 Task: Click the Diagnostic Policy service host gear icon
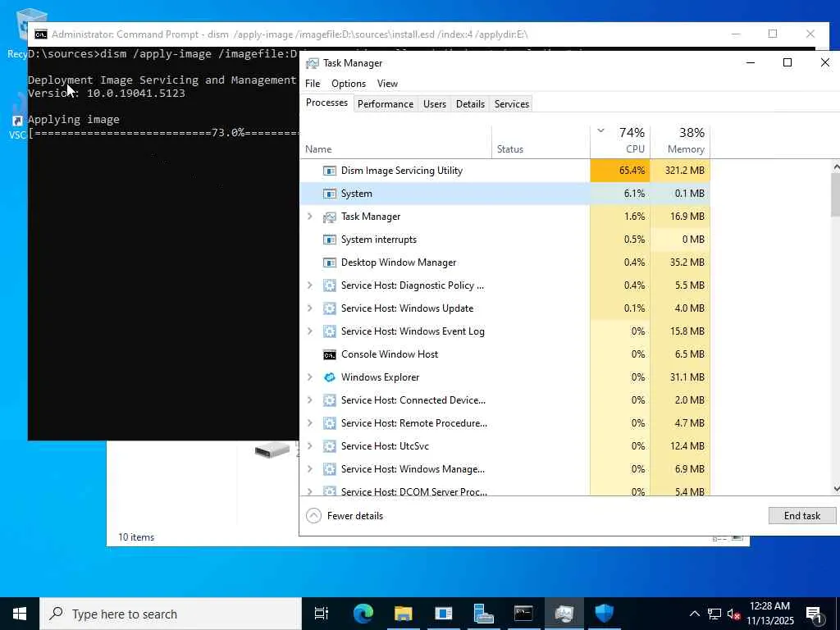click(x=330, y=285)
